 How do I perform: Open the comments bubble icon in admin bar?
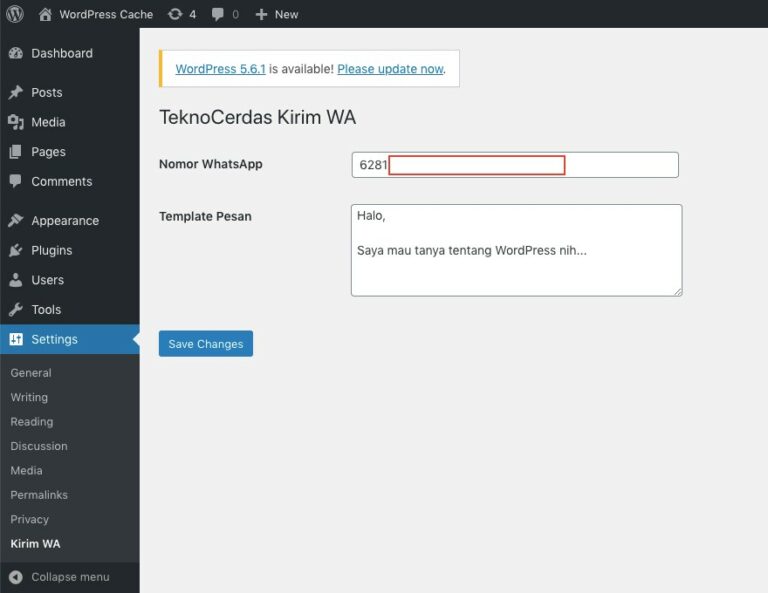[217, 15]
